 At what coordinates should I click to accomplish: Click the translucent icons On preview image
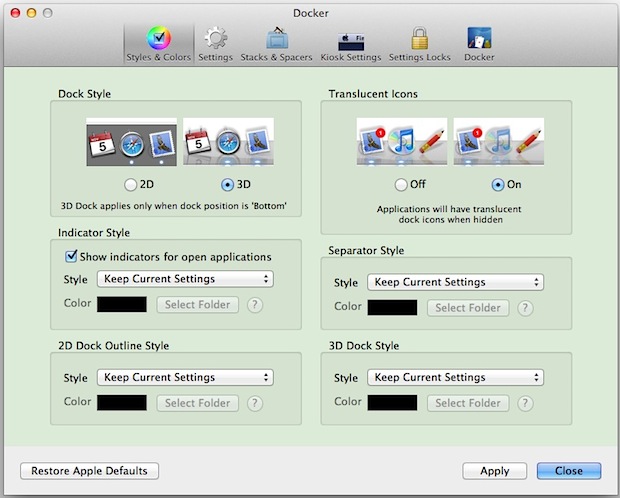tap(499, 141)
